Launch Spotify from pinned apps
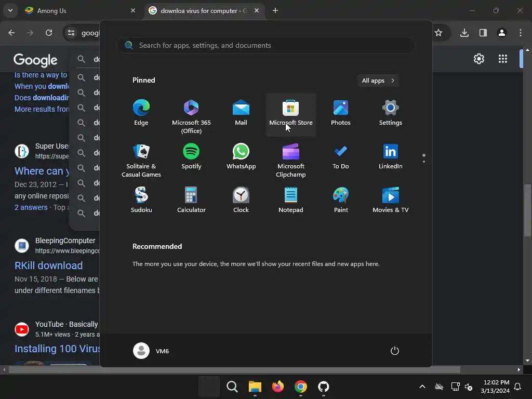The image size is (532, 399). 191,157
